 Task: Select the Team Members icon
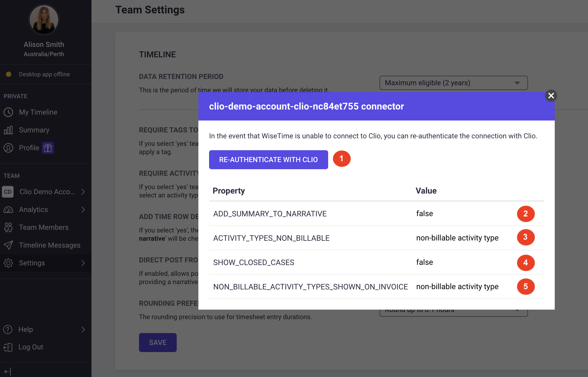click(9, 227)
